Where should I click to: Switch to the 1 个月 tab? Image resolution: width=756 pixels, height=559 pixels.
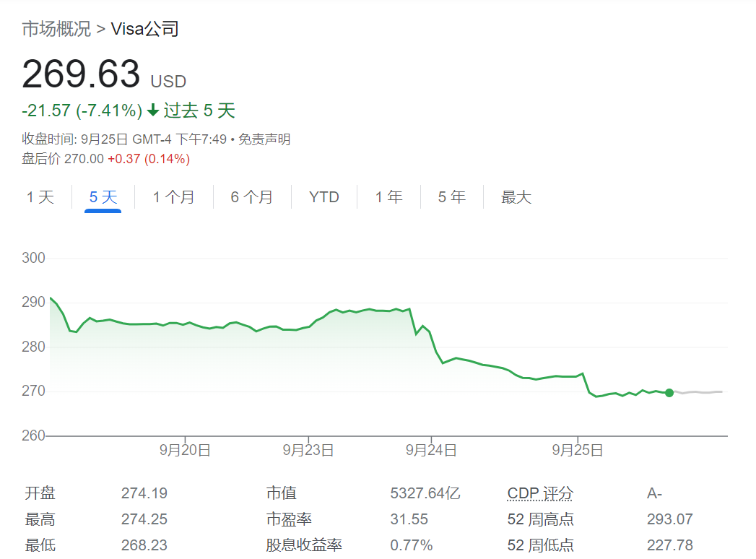[x=173, y=197]
